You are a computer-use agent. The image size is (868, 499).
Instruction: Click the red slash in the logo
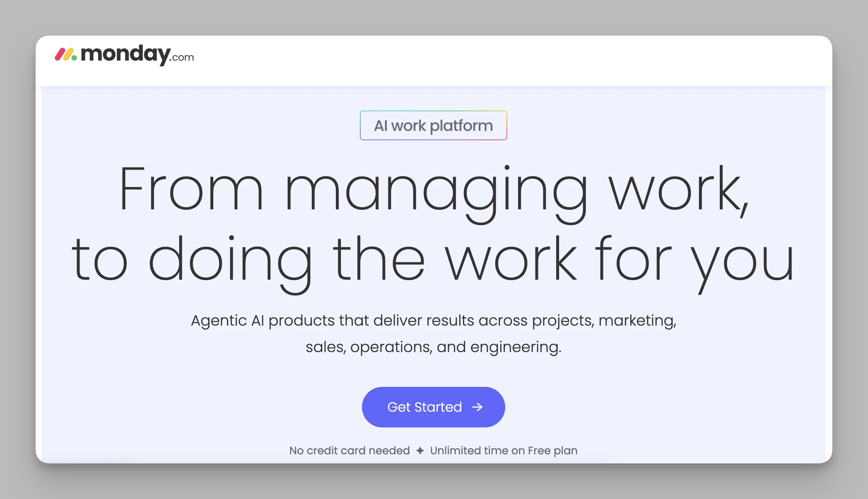point(60,55)
